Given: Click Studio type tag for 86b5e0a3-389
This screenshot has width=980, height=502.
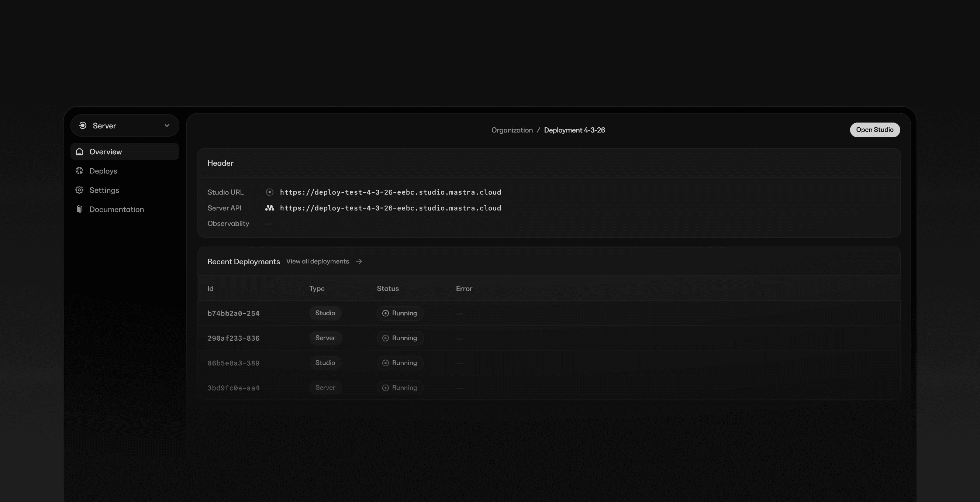Looking at the screenshot, I should [x=325, y=363].
